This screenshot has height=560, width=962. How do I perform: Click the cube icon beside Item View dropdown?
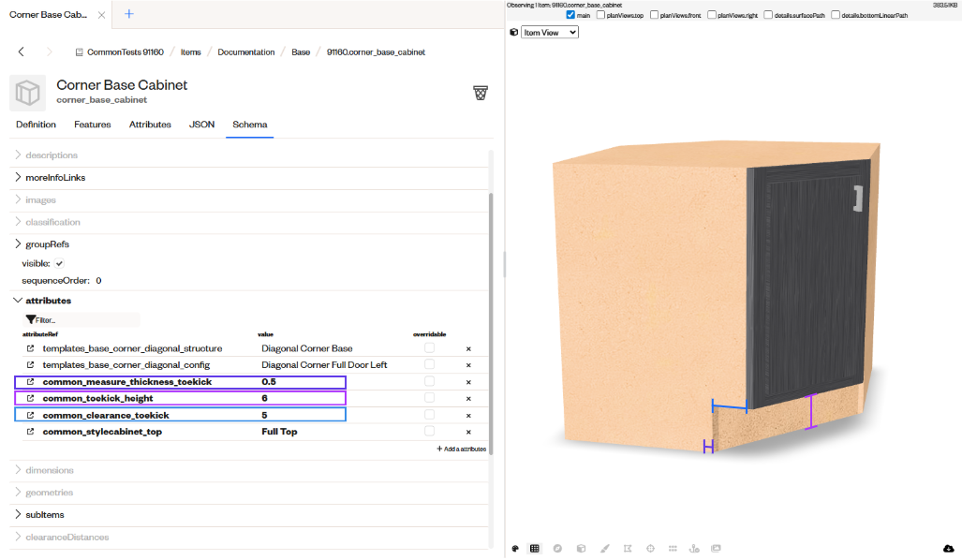pyautogui.click(x=514, y=32)
